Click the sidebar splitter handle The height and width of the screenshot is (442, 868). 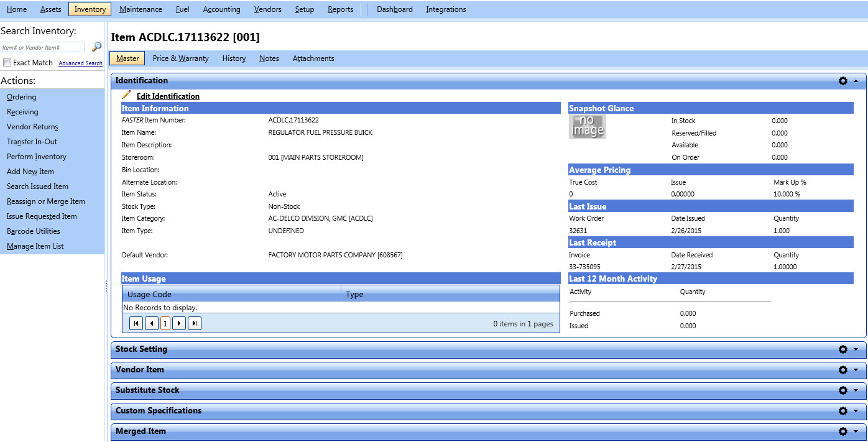tap(106, 286)
